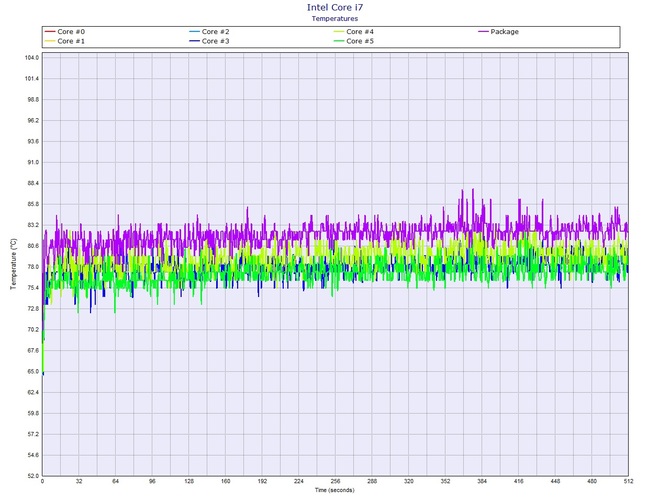This screenshot has width=670, height=502.
Task: Click the red Core #0 color line
Action: click(x=50, y=32)
